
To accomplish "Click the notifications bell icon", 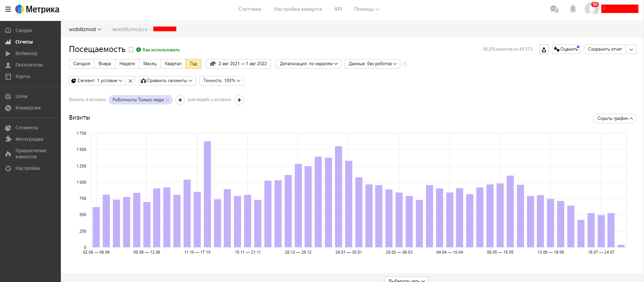I will click(x=573, y=9).
